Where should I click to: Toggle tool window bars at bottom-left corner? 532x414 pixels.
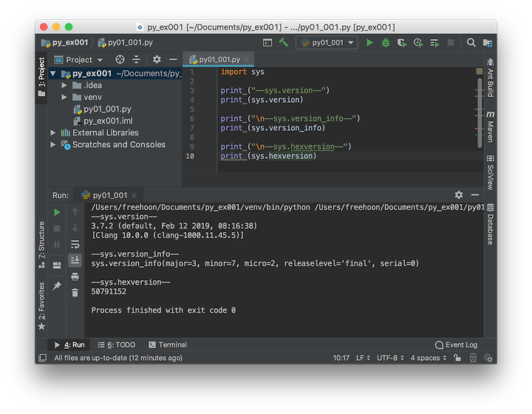click(43, 358)
